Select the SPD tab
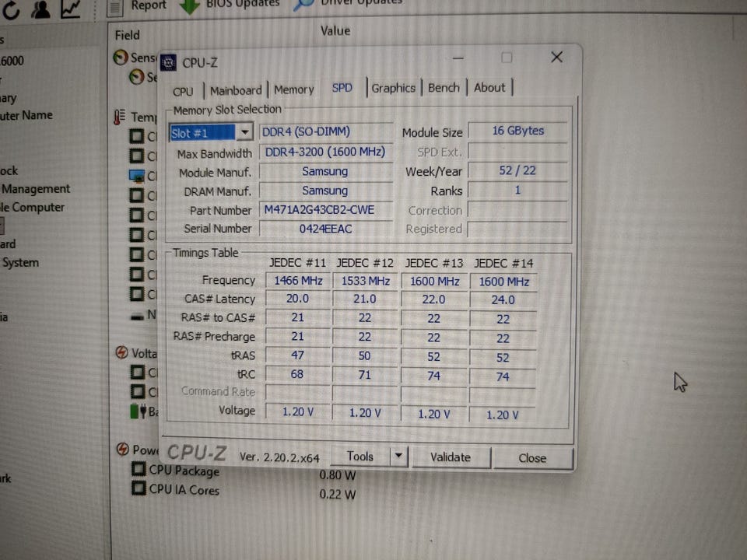Viewport: 747px width, 560px height. 342,88
